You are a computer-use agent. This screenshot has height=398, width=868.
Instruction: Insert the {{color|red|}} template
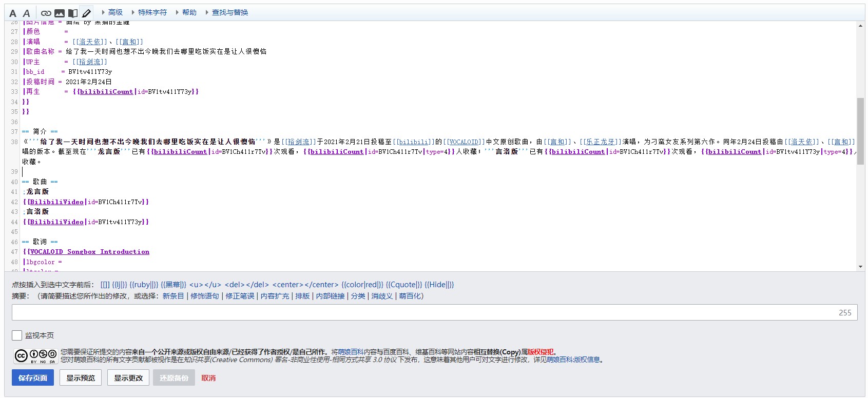[x=362, y=285]
